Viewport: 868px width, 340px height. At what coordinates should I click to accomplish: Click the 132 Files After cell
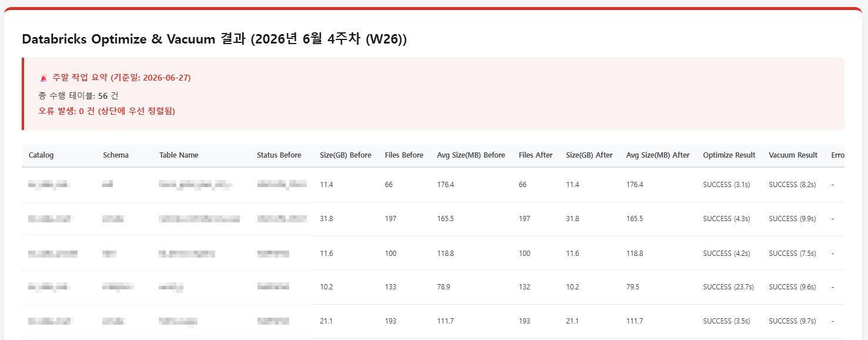[525, 287]
